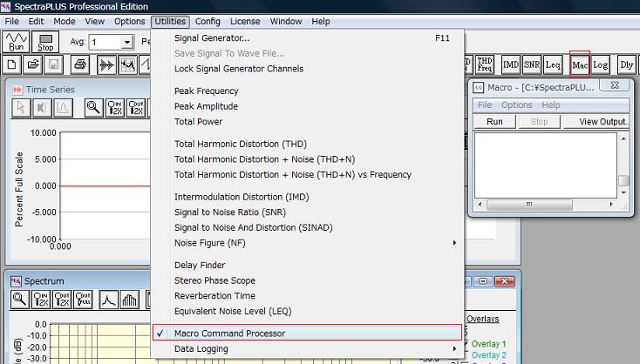Open the Avg dropdown arrow

pos(127,42)
